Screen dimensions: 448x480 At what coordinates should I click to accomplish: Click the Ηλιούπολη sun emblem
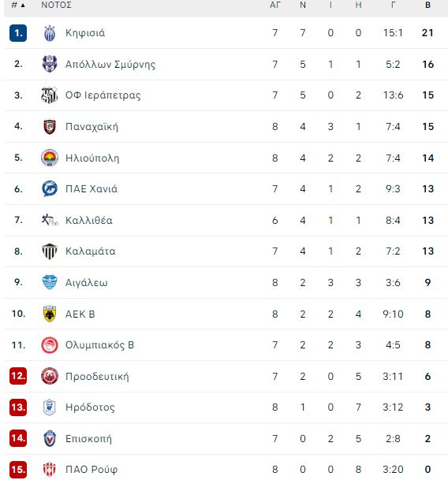click(50, 158)
